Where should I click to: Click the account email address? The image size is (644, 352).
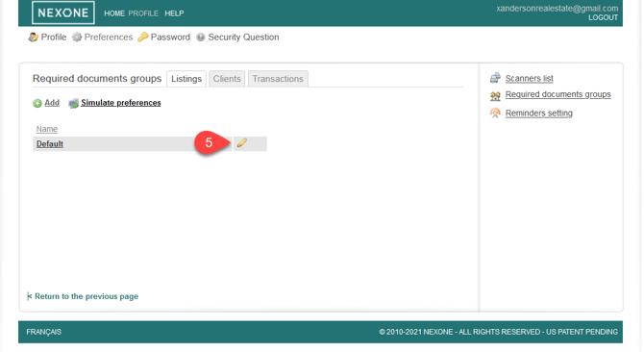tap(557, 9)
